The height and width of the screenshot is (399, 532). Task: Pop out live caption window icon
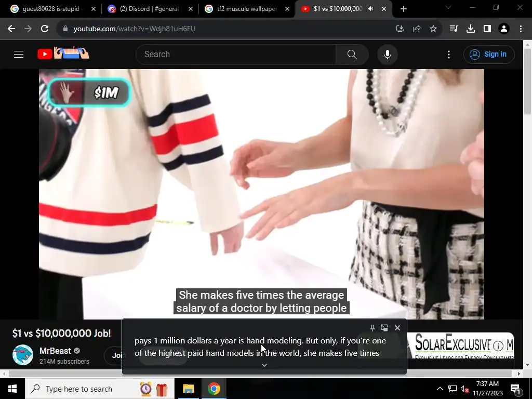coord(384,328)
